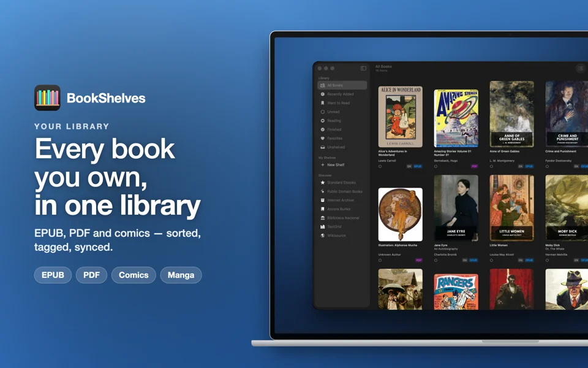Open the Moby Dick book cover
Viewport: 588px width, 368px height.
(x=567, y=208)
